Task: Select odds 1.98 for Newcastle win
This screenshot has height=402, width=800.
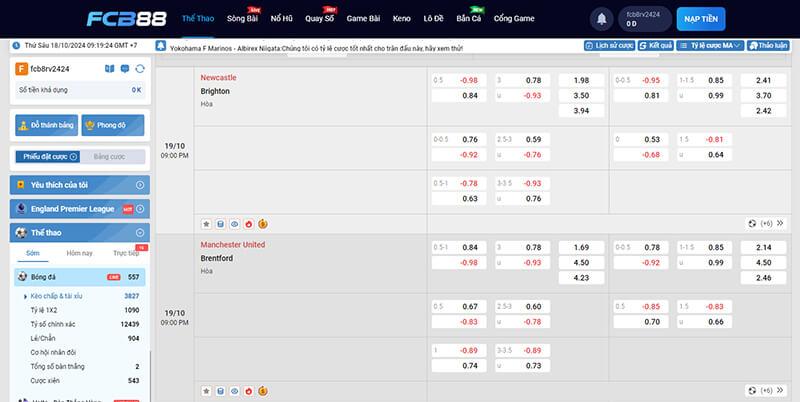Action: tap(581, 80)
